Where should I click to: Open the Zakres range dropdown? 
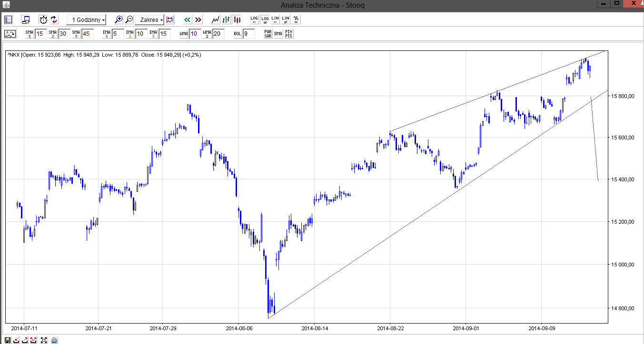tap(149, 20)
